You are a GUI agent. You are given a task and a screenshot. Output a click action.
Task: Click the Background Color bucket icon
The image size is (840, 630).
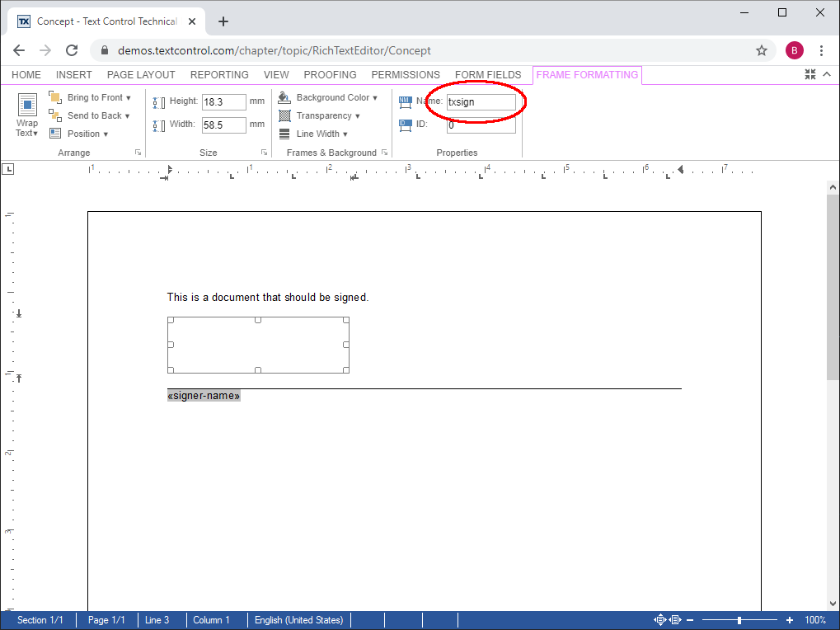[284, 97]
